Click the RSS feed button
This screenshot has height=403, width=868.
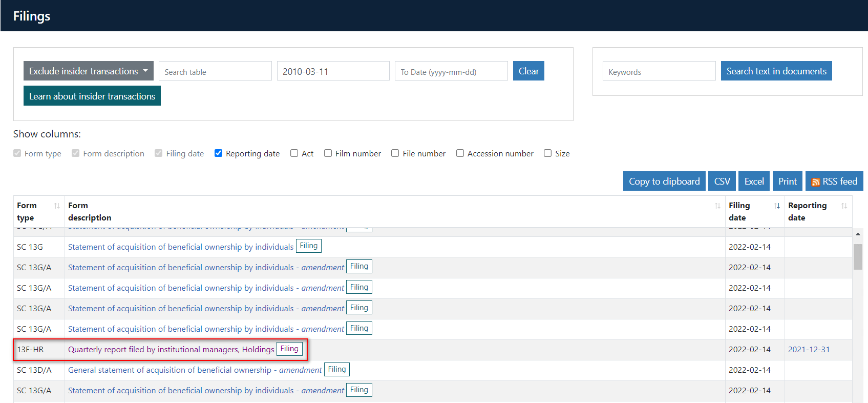point(834,181)
